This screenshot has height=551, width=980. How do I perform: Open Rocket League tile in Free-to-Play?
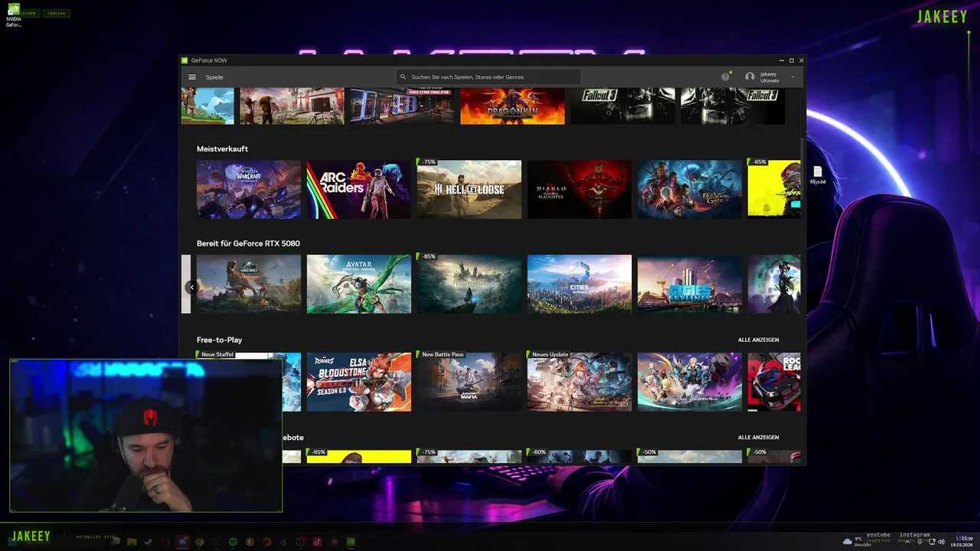point(774,382)
